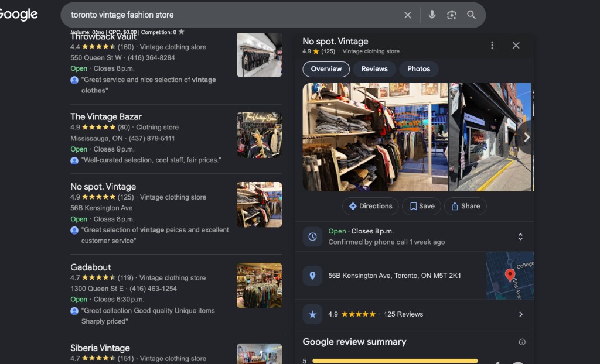
Task: Click the clock hours icon
Action: 312,236
